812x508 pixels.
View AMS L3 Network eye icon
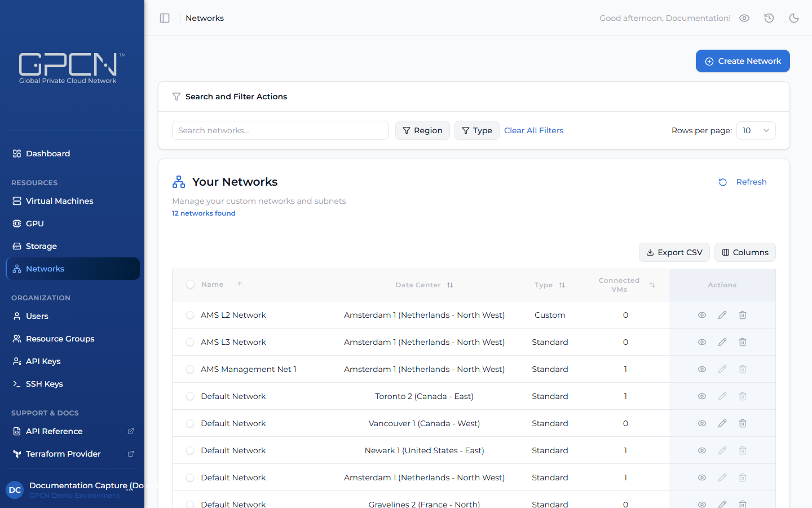702,342
